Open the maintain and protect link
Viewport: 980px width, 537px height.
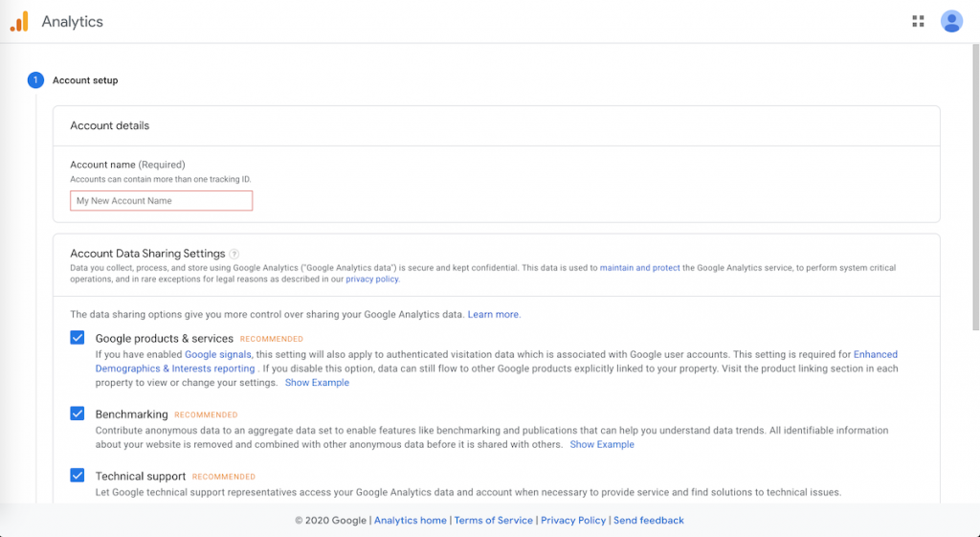[639, 268]
